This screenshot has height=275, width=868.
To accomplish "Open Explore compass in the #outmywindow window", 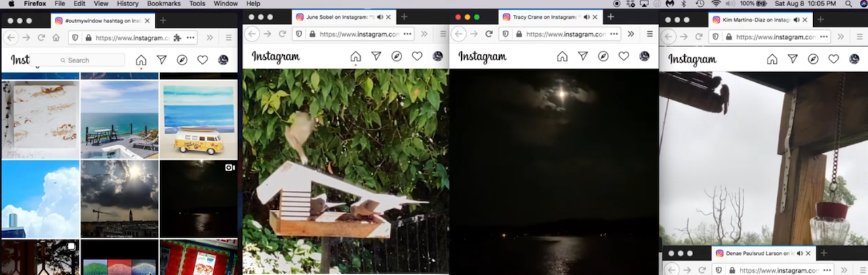I will pos(182,60).
